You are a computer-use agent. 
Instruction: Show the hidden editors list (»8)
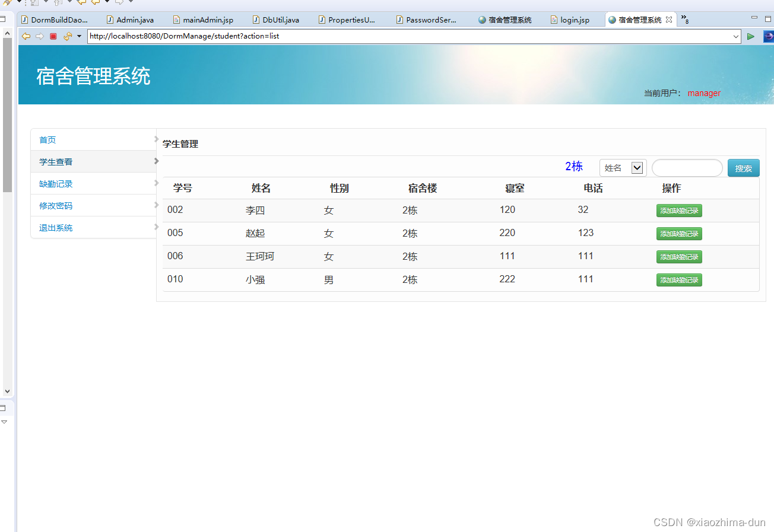684,19
